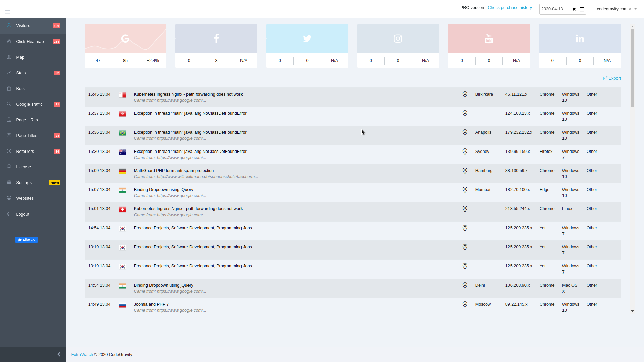Click the vertical scrollbar thumb
Image resolution: width=644 pixels, height=362 pixels.
pyautogui.click(x=632, y=68)
